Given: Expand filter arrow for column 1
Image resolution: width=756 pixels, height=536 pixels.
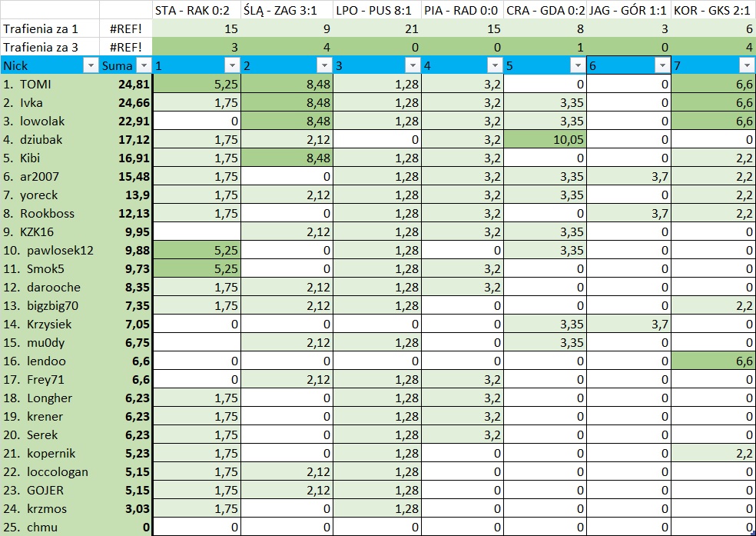Looking at the screenshot, I should pos(231,66).
